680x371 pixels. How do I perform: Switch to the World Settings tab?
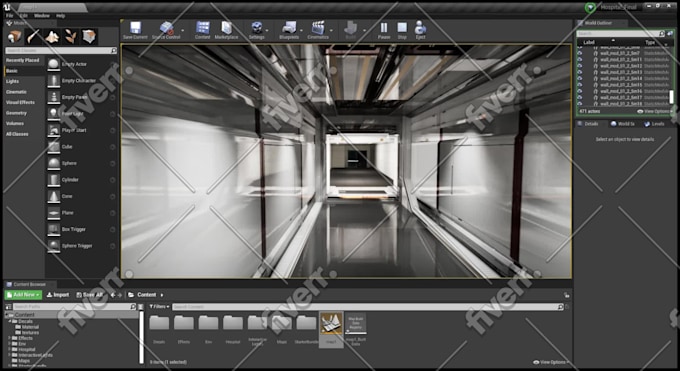click(622, 124)
